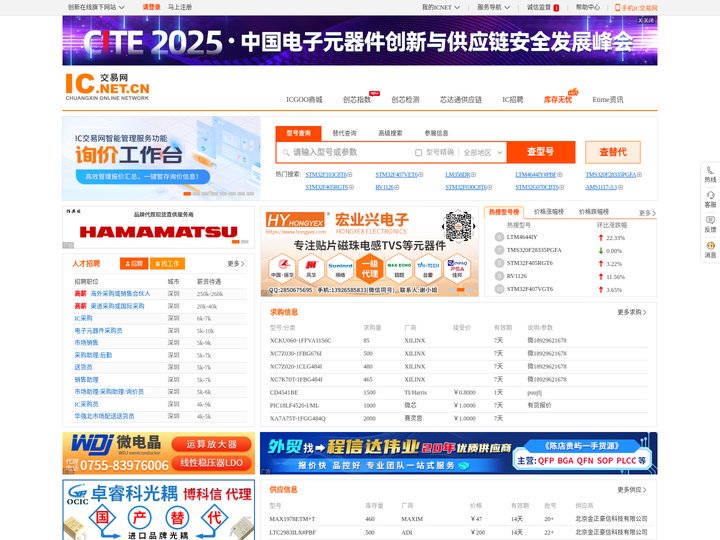Viewport: 720px width, 540px height.
Task: Click MAX1978ETM+T supply row
Action: pyautogui.click(x=459, y=519)
